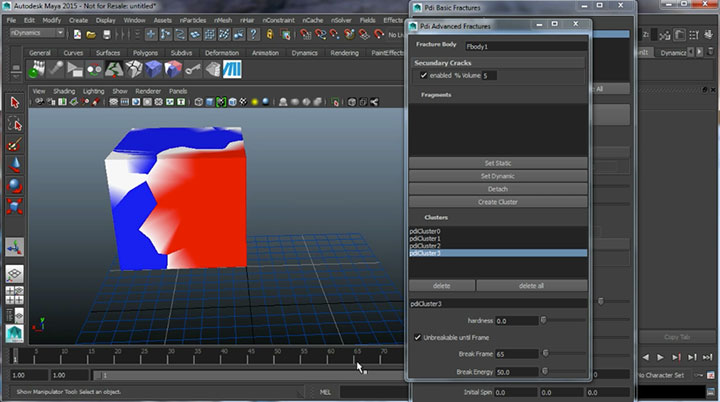Viewport: 720px width, 402px height.
Task: Open the File menu
Action: pos(11,20)
